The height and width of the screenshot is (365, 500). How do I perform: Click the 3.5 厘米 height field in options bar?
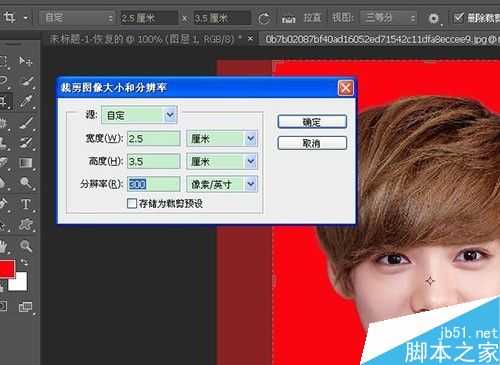click(222, 18)
